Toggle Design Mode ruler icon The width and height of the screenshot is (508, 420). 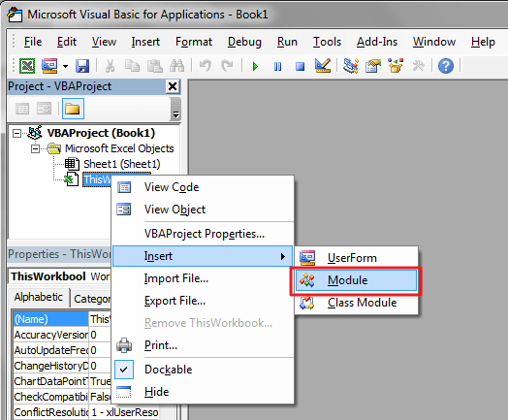click(323, 66)
